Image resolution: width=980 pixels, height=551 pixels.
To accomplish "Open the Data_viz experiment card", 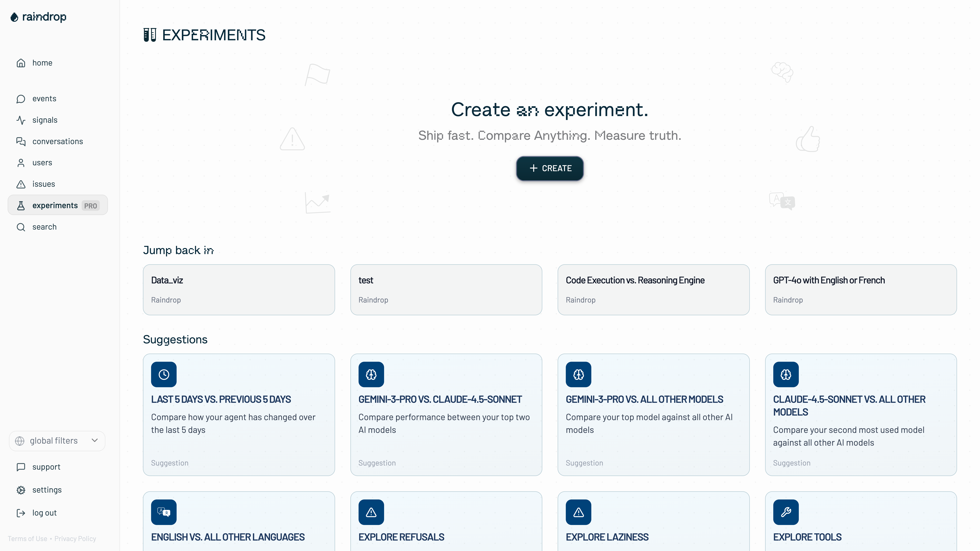I will coord(238,290).
